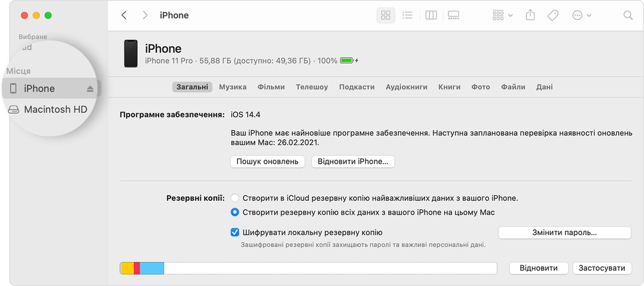Screen dimensions: 644x286
Task: Go back with the left arrow
Action: [x=124, y=15]
